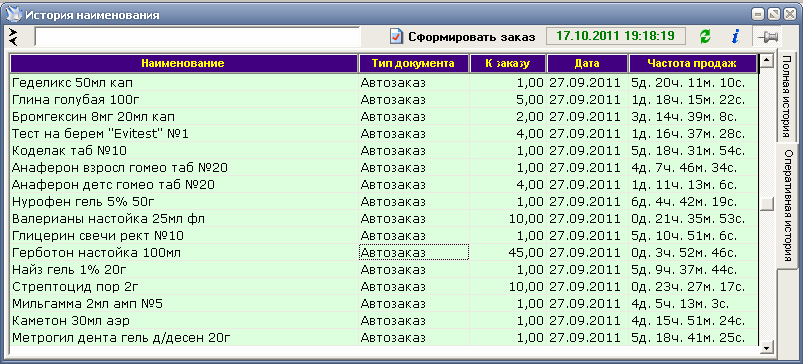Screen dimensions: 804x364
Task: Click Сформировать заказ button
Action: [x=463, y=36]
